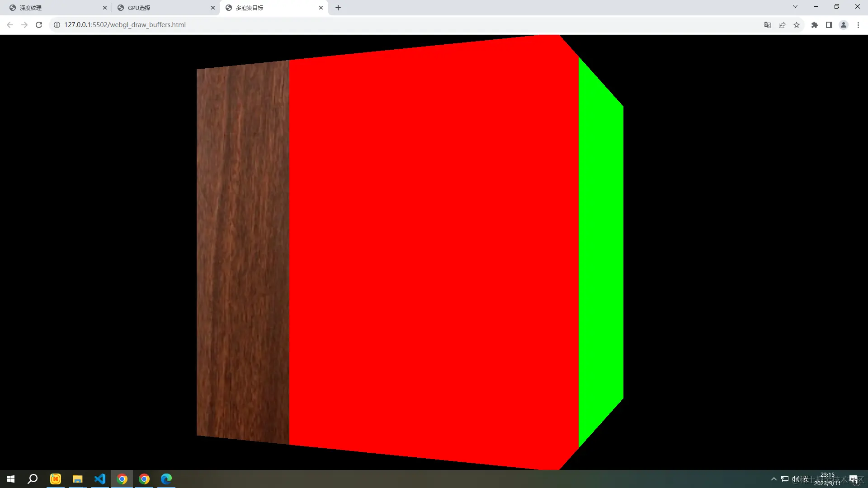Open the Google Translate page icon
The width and height of the screenshot is (868, 488).
click(767, 25)
